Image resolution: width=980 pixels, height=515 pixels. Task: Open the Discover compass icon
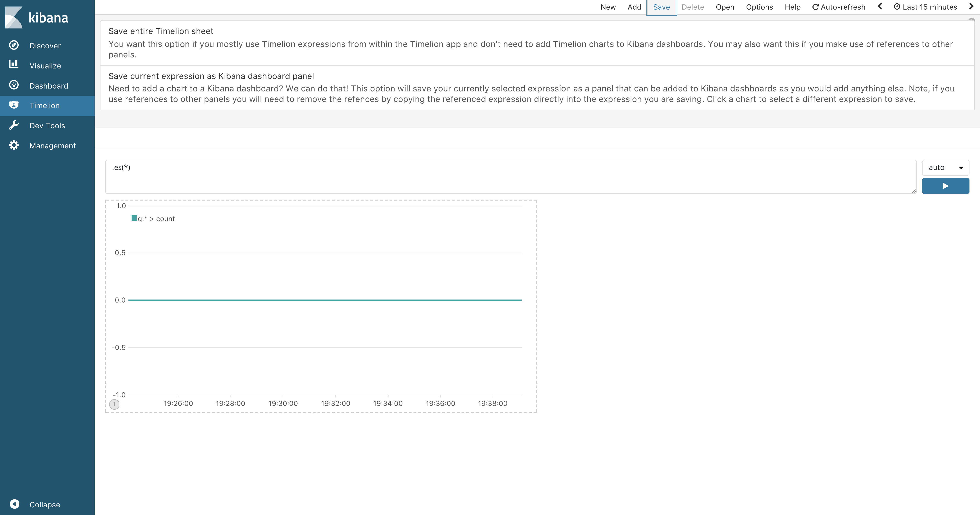pyautogui.click(x=14, y=45)
